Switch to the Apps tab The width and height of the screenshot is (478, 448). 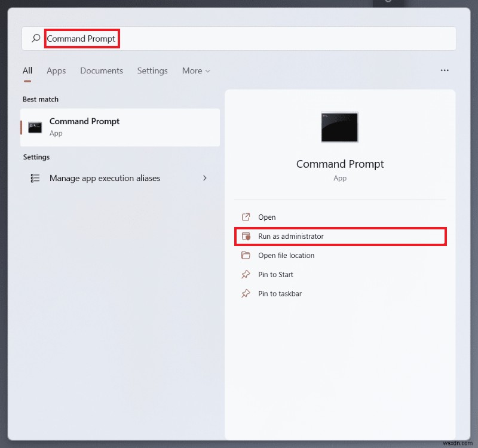[56, 70]
